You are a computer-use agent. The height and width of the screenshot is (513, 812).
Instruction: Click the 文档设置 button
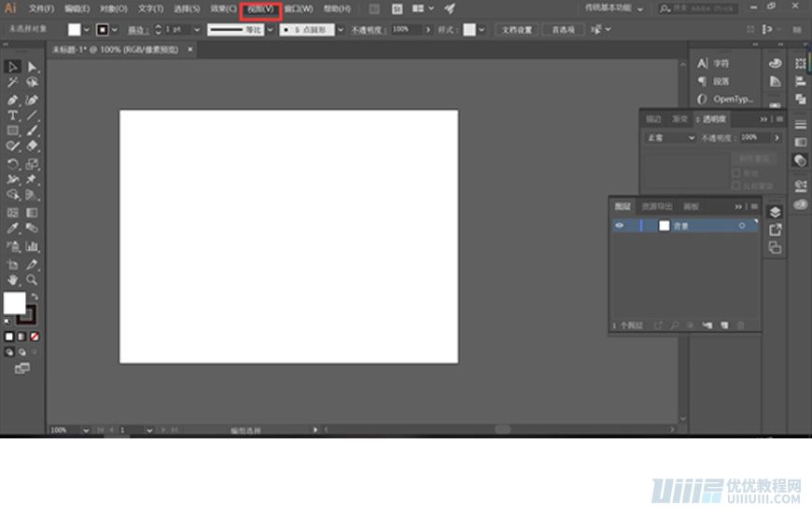pyautogui.click(x=517, y=30)
